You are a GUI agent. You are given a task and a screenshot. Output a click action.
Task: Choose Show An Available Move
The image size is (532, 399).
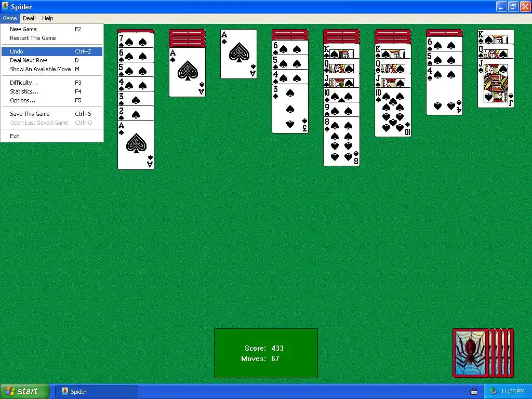point(51,69)
